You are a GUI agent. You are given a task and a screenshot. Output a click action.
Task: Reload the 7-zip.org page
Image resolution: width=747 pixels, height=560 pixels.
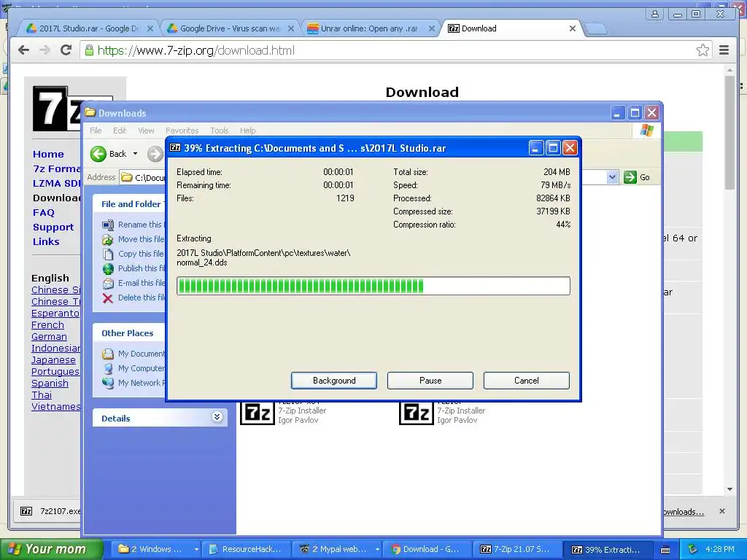tap(66, 50)
